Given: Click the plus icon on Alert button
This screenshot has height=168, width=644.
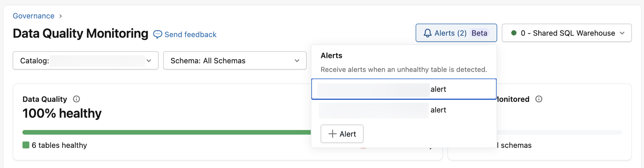Looking at the screenshot, I should [332, 134].
